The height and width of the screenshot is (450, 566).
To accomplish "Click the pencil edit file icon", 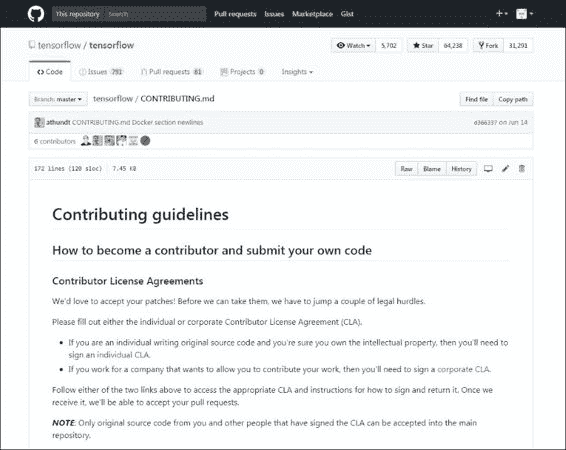I will click(505, 169).
